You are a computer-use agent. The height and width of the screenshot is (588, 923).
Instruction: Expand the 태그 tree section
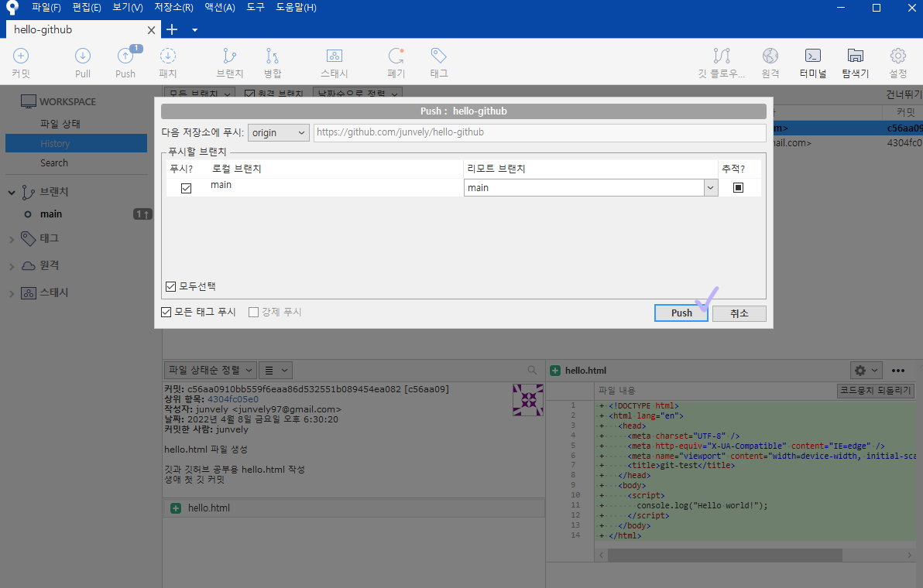point(12,239)
